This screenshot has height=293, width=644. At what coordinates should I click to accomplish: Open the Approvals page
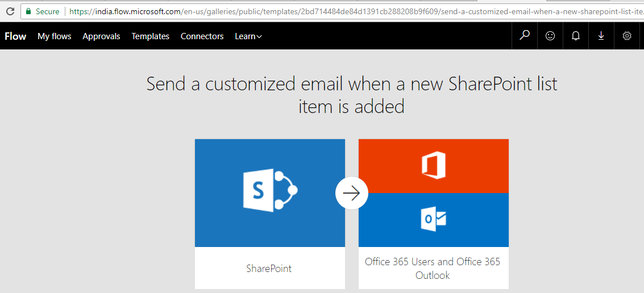(101, 36)
